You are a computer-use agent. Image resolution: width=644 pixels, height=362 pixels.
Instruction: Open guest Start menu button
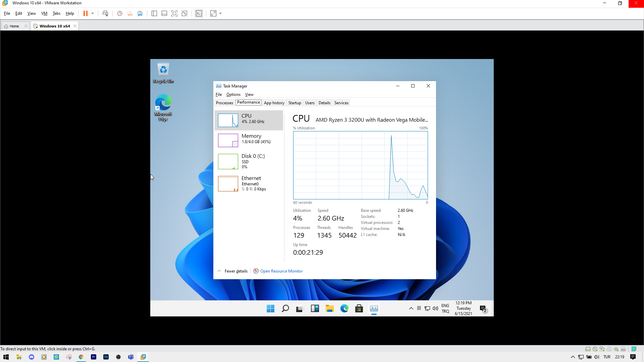pyautogui.click(x=271, y=309)
